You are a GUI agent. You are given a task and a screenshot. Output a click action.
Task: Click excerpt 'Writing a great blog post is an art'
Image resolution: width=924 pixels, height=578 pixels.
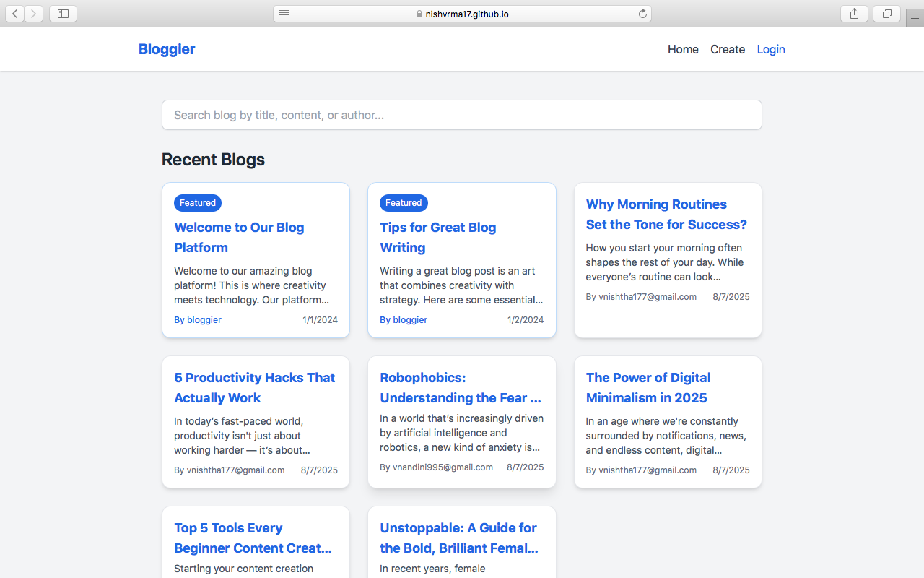point(461,285)
